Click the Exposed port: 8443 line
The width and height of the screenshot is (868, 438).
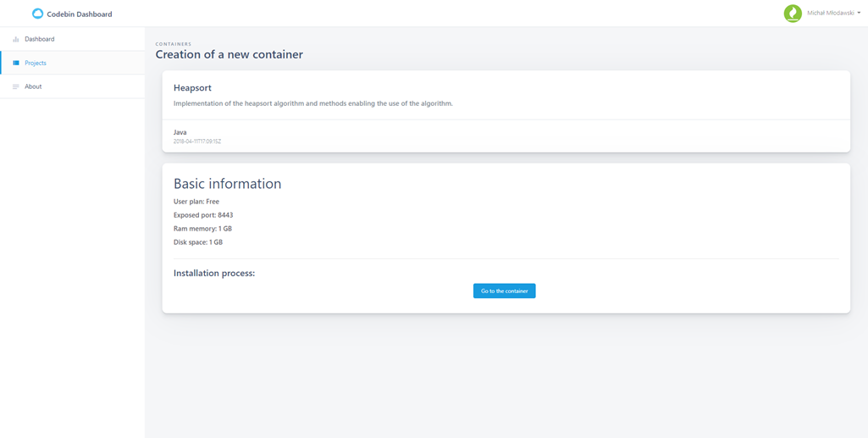(x=203, y=215)
